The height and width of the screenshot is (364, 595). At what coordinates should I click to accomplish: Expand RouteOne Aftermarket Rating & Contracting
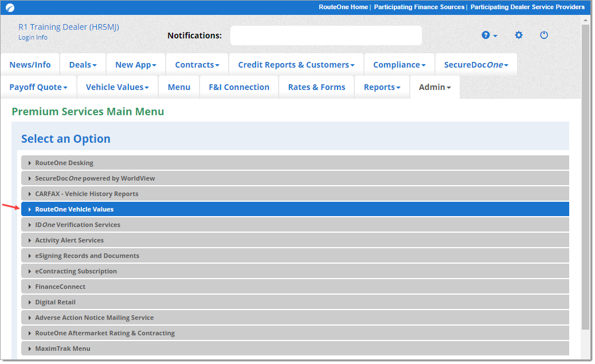(x=295, y=333)
